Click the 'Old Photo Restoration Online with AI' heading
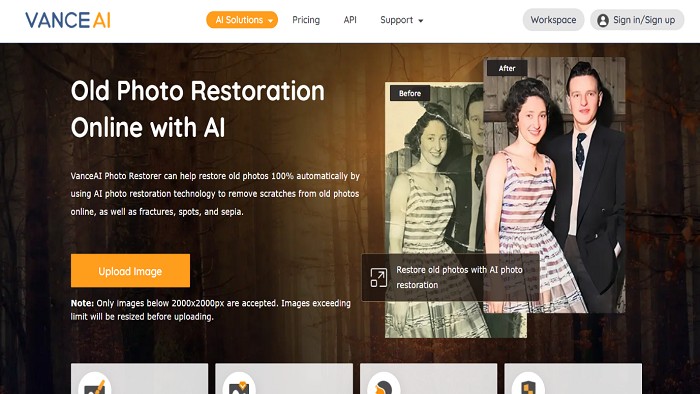The image size is (700, 394). (x=198, y=109)
